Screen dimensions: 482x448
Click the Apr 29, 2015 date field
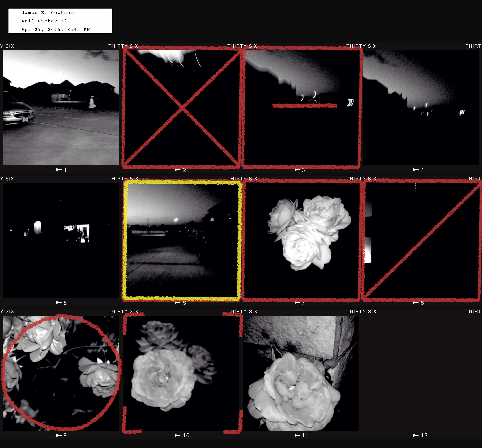[x=56, y=30]
